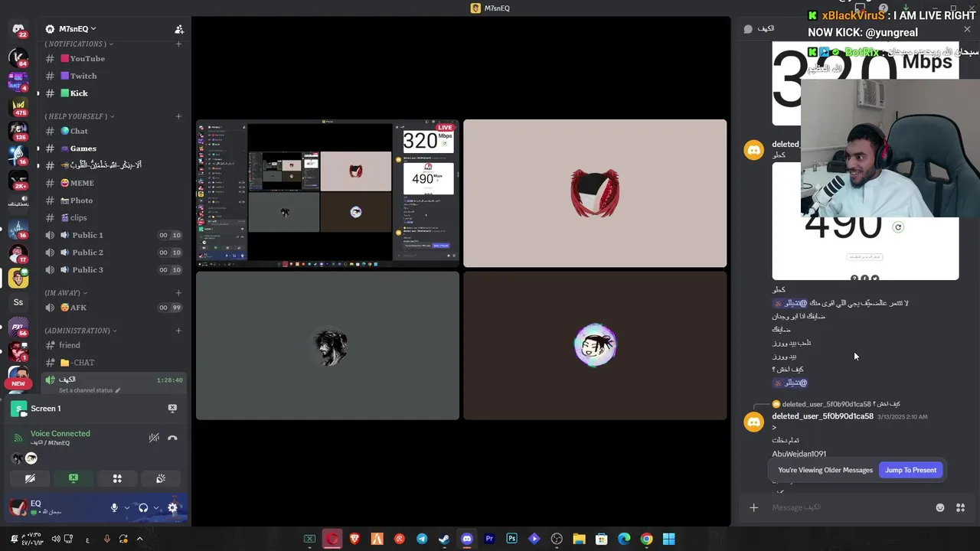980x551 pixels.
Task: Collapse the ADMINISTRATION category
Action: (80, 331)
